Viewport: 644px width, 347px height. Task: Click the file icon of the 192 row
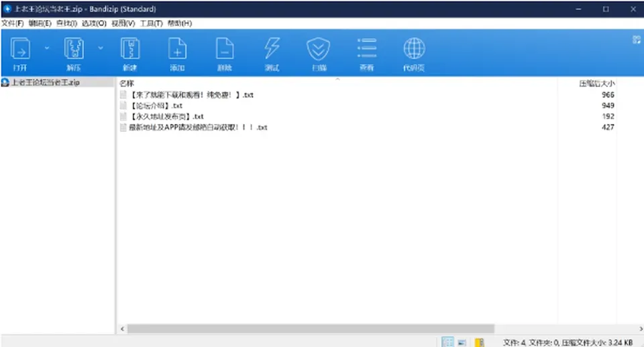click(123, 117)
